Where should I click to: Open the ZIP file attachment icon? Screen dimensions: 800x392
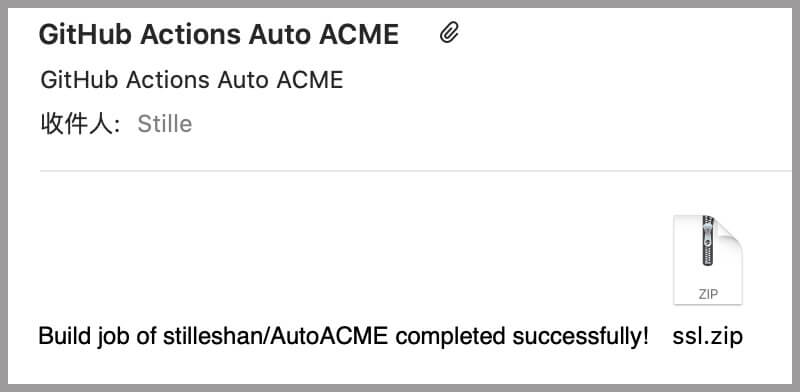(x=708, y=260)
